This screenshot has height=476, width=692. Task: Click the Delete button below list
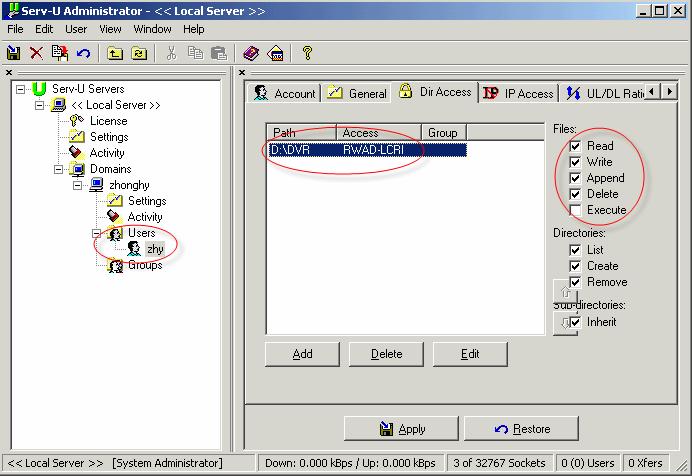click(x=386, y=354)
